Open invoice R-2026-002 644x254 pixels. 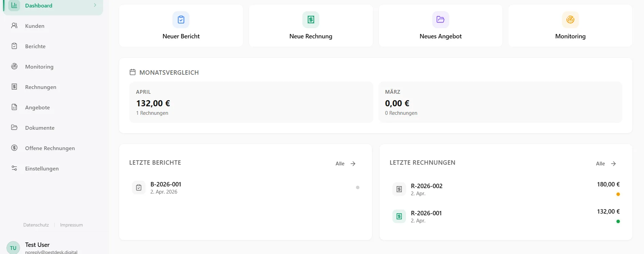(x=427, y=186)
